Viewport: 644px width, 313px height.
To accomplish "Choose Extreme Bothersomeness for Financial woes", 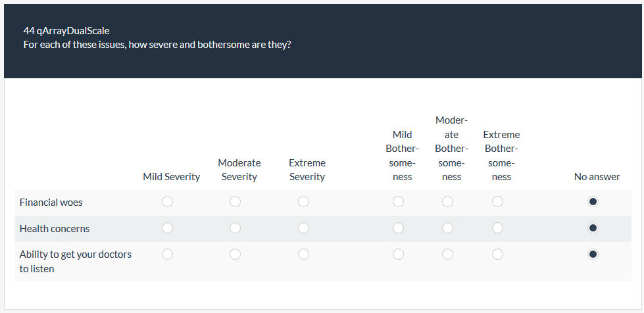I will [x=497, y=202].
